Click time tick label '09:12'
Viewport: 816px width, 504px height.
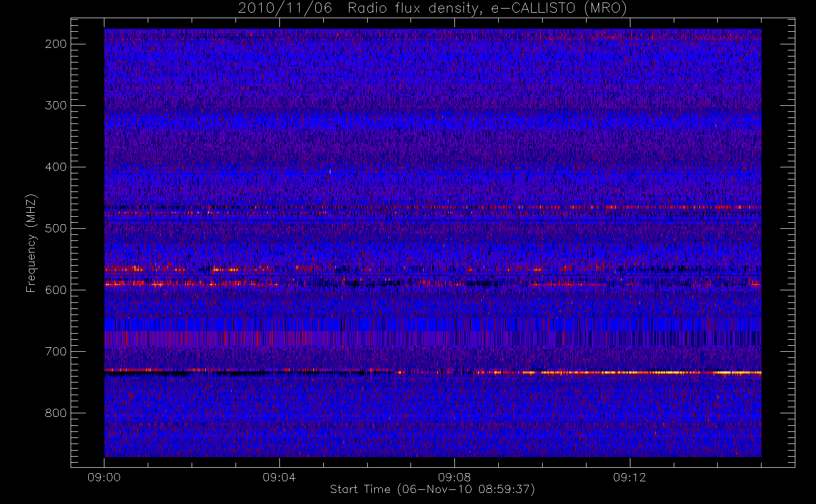click(629, 477)
